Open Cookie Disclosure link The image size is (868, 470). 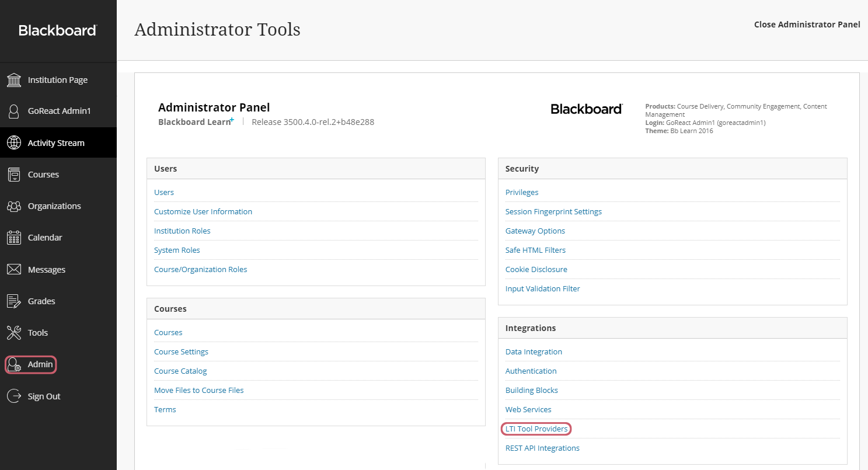(536, 269)
